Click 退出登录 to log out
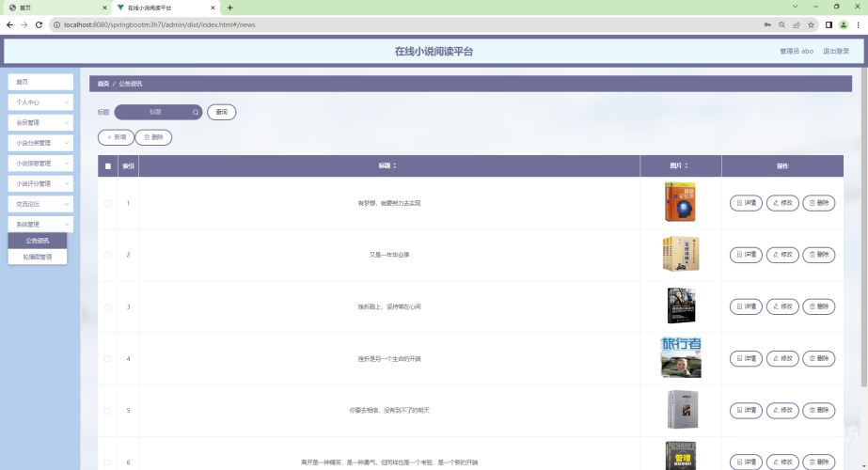The image size is (868, 470). (x=836, y=51)
